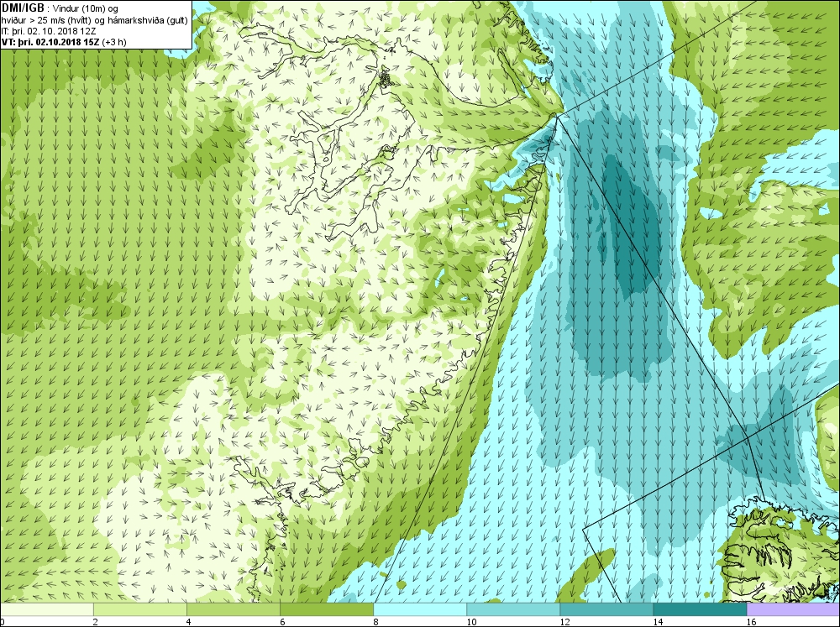Viewport: 840px width, 627px height.
Task: Click the 'Vindur (10m) og' label
Action: [x=86, y=8]
